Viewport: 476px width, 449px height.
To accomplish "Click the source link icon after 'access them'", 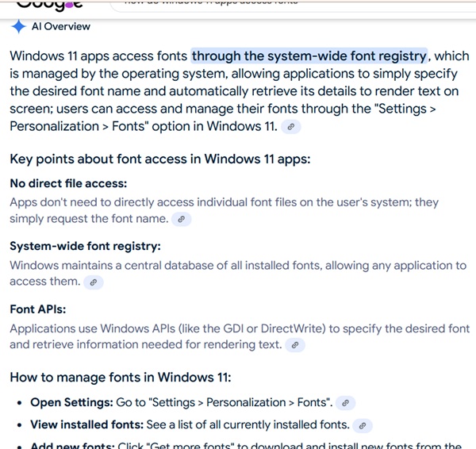I will [x=93, y=282].
